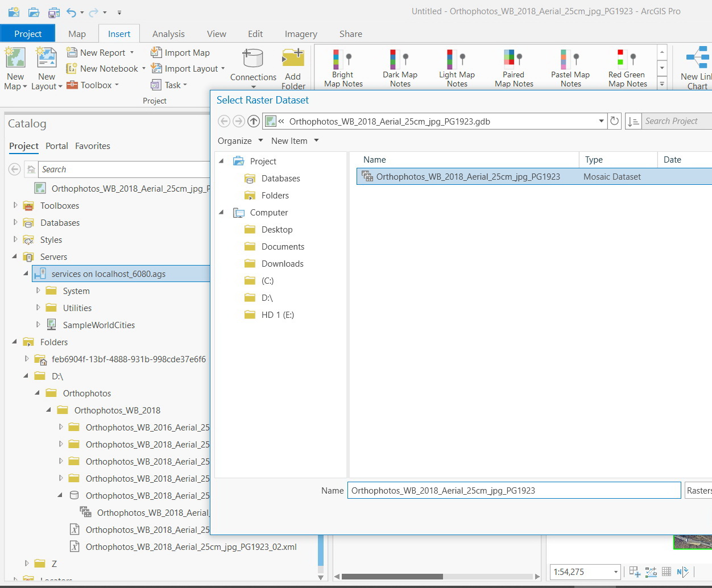Screen dimensions: 712x588
Task: Switch to the Share ribbon tab
Action: coord(351,34)
